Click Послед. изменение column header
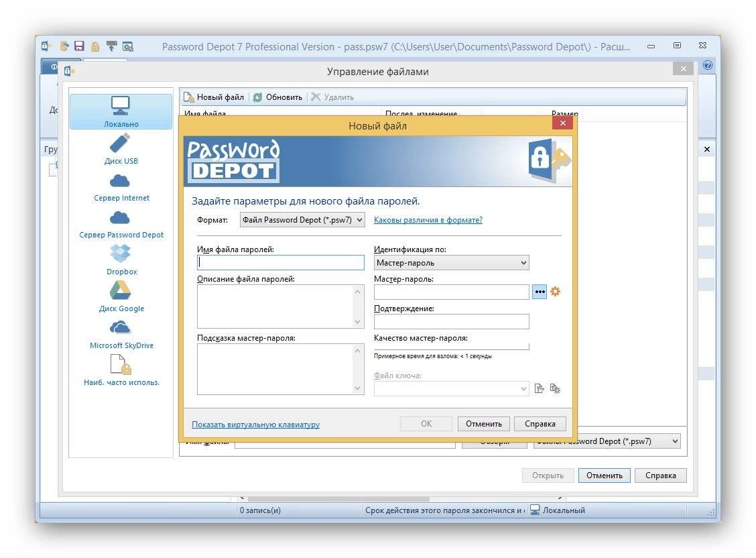This screenshot has width=756, height=558. pos(421,113)
